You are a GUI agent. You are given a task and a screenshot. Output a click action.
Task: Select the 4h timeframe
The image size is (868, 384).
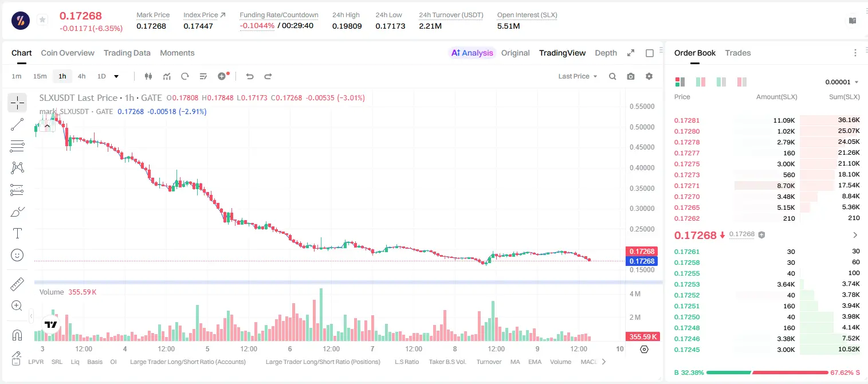(82, 76)
